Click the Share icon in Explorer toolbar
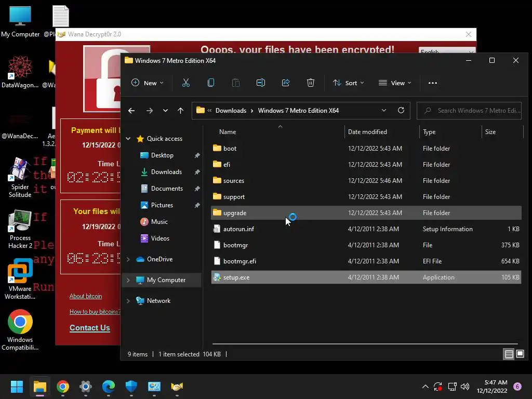Viewport: 532px width, 399px height. pos(286,83)
